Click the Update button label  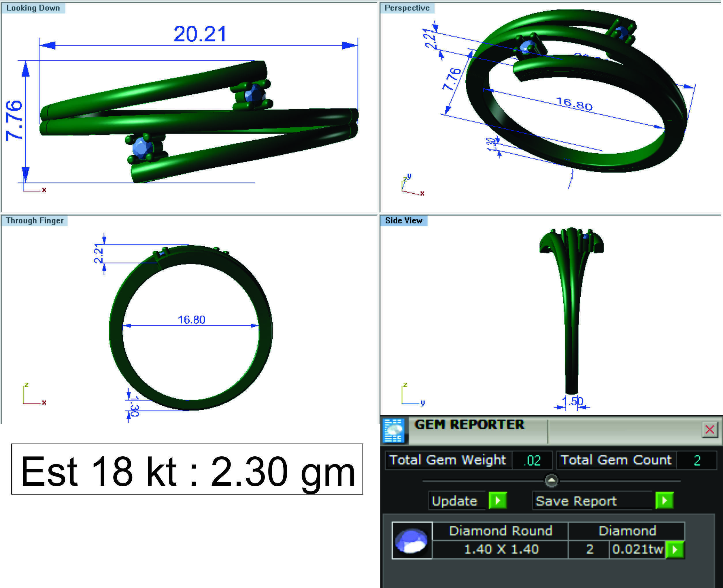[454, 501]
